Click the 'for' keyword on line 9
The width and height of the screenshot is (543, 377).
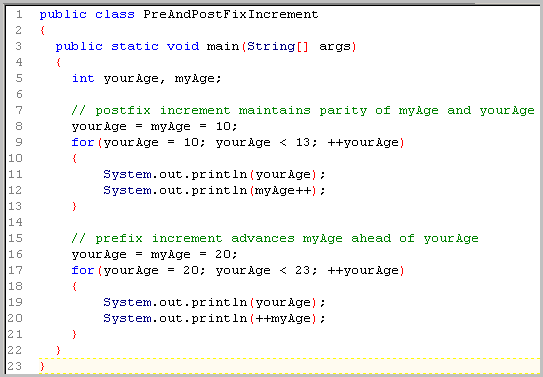pyautogui.click(x=83, y=142)
